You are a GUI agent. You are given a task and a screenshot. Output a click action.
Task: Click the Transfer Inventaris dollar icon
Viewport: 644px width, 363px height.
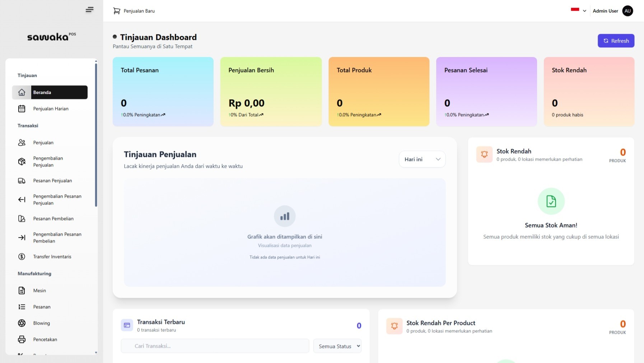(x=22, y=257)
